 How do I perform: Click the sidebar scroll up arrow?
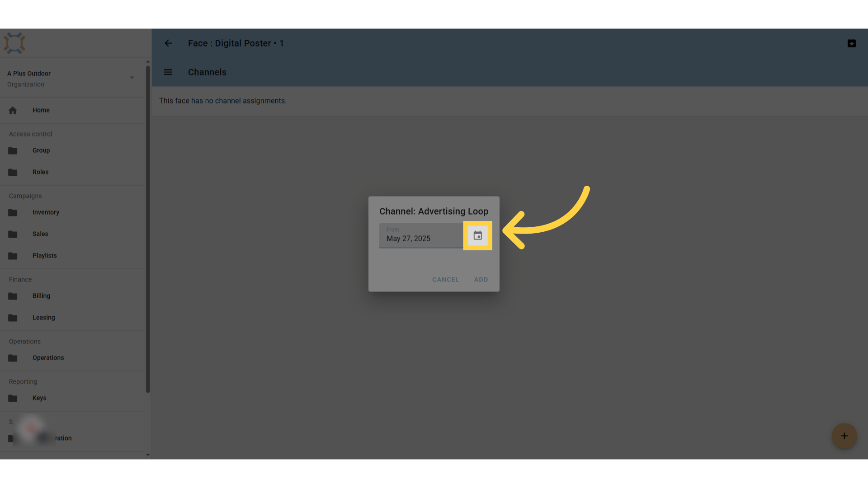[x=148, y=61]
